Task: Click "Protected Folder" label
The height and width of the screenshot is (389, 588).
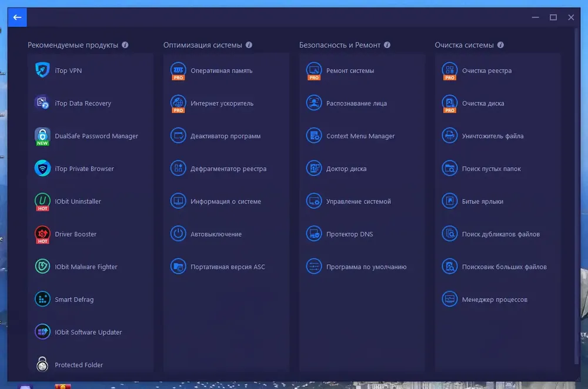Action: click(79, 365)
